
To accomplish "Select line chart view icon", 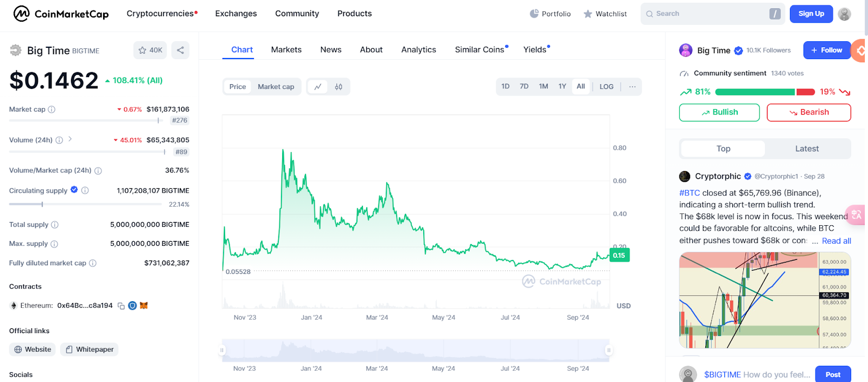I will click(x=318, y=87).
